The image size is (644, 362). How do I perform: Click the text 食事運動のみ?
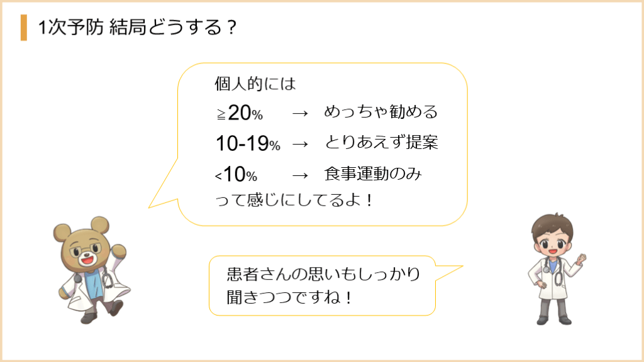pos(372,174)
